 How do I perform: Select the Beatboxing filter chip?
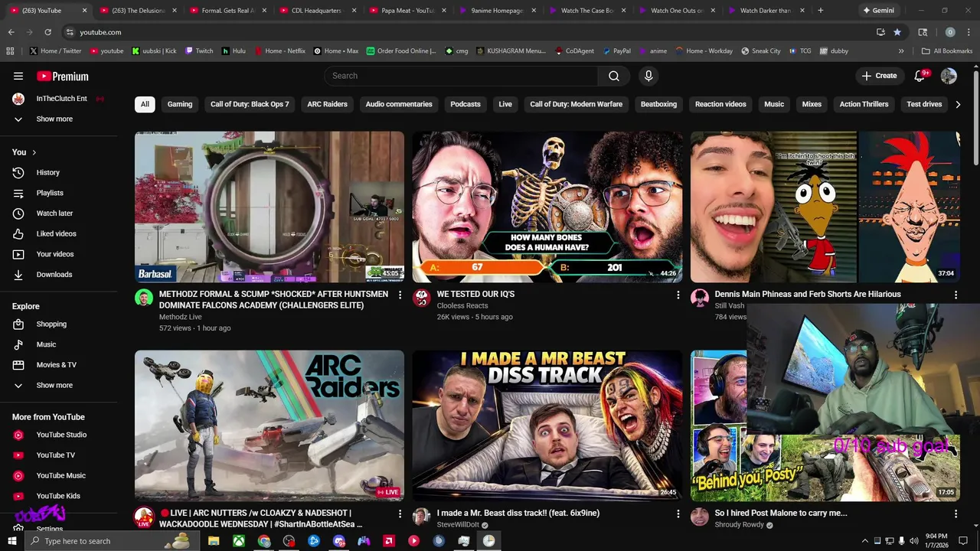tap(658, 104)
